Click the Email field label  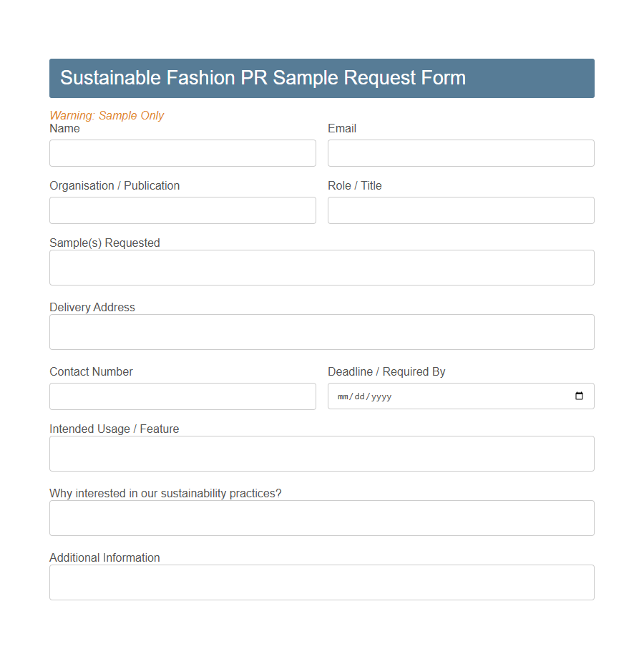[x=341, y=128]
